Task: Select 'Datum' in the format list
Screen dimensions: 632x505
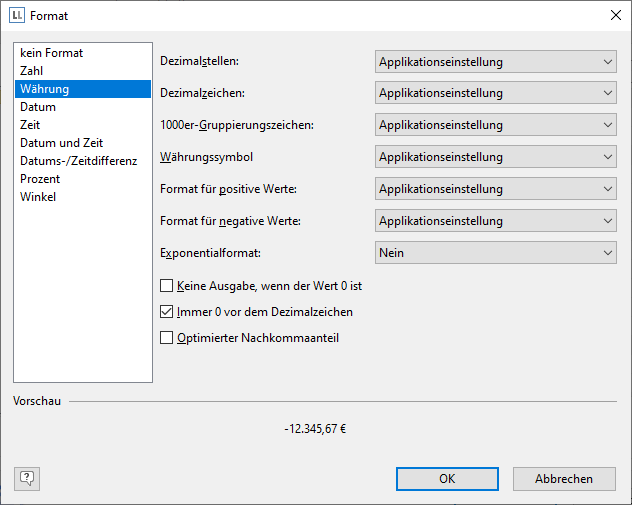Action: point(38,107)
